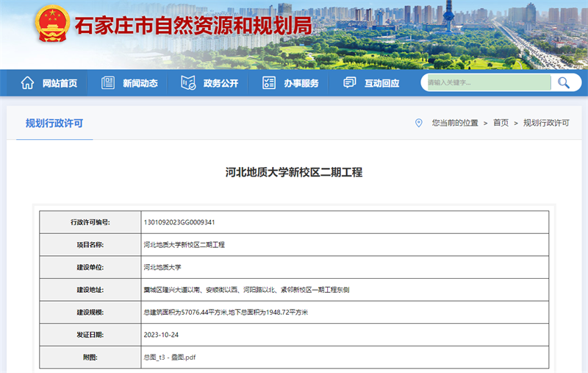588x373 pixels.
Task: Click the checklist icon beside 办事服务
Action: [269, 82]
